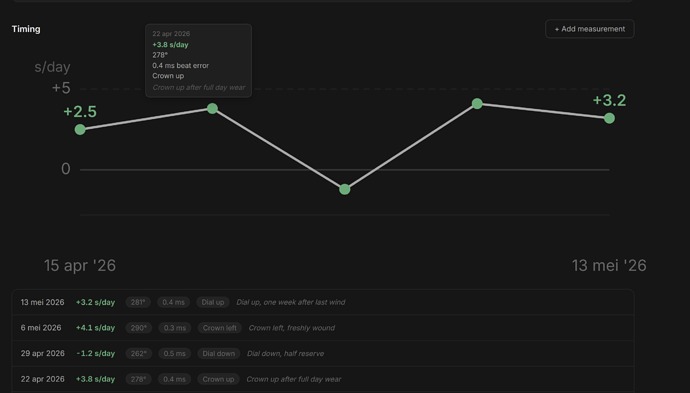Click -1.2 s/day rate value
Viewport: 690px width, 393px height.
(95, 353)
